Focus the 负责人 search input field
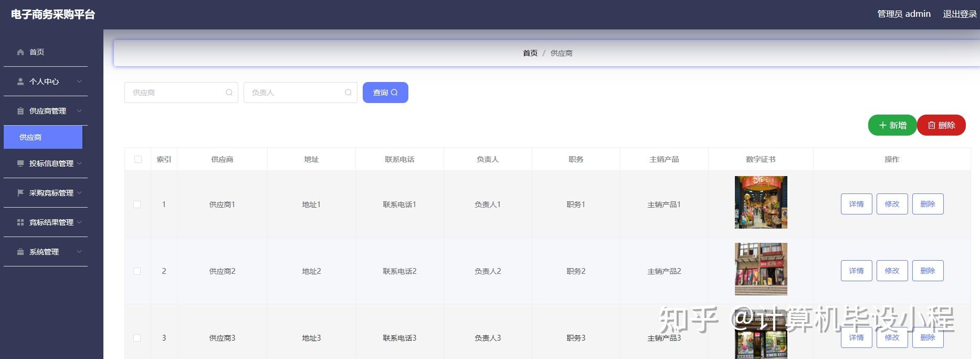The height and width of the screenshot is (359, 980). [x=300, y=93]
